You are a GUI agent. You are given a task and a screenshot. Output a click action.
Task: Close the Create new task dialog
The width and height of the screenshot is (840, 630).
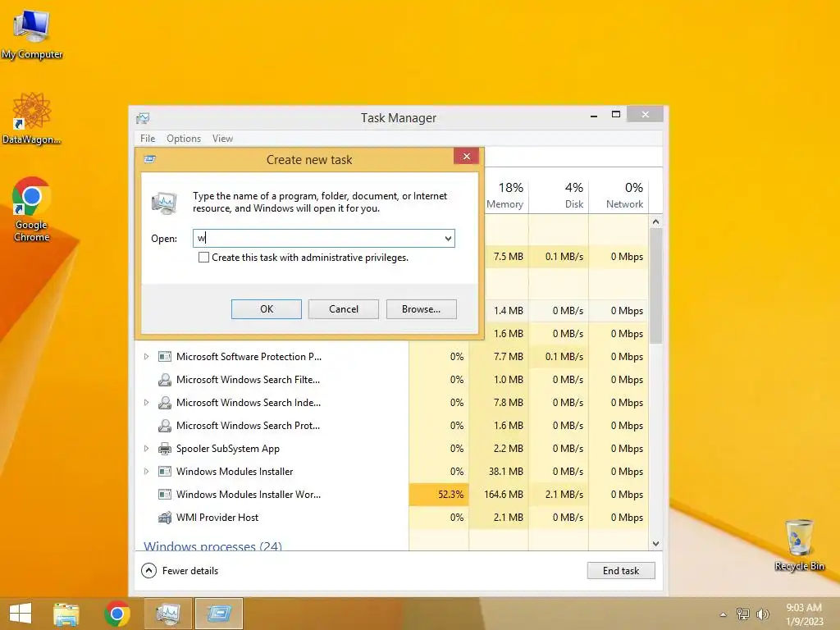(467, 157)
